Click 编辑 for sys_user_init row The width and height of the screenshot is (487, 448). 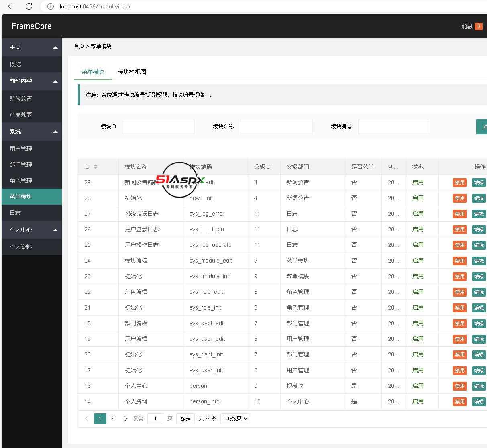tap(479, 371)
